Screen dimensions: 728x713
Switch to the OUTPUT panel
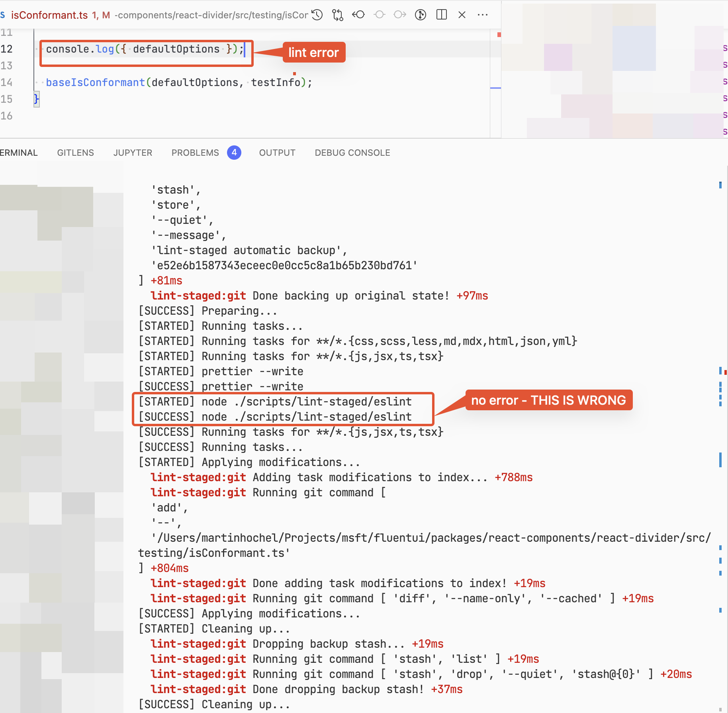pos(277,153)
